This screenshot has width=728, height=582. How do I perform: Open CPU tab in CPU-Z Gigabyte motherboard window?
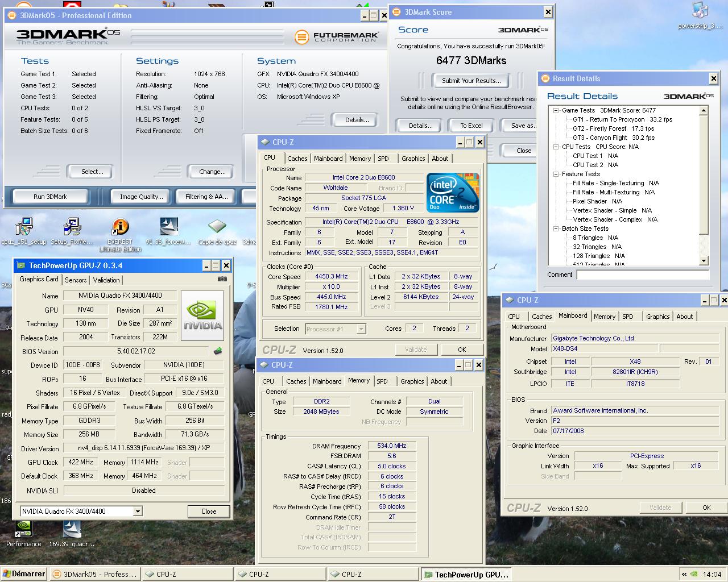pos(514,317)
